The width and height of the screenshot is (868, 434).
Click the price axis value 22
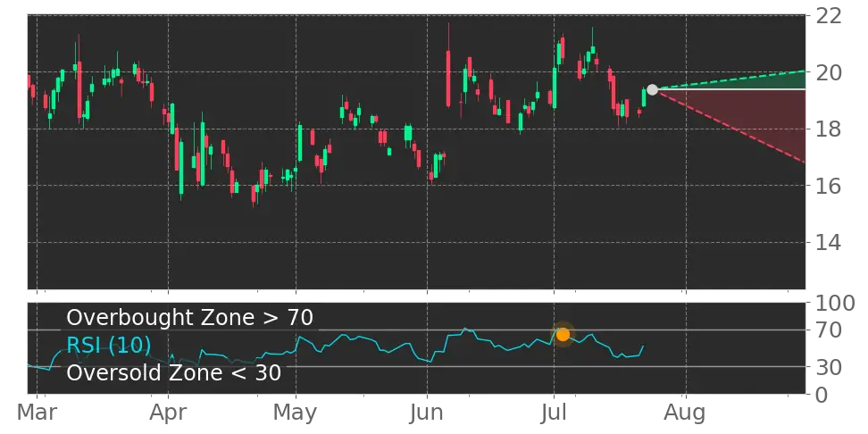click(x=829, y=15)
